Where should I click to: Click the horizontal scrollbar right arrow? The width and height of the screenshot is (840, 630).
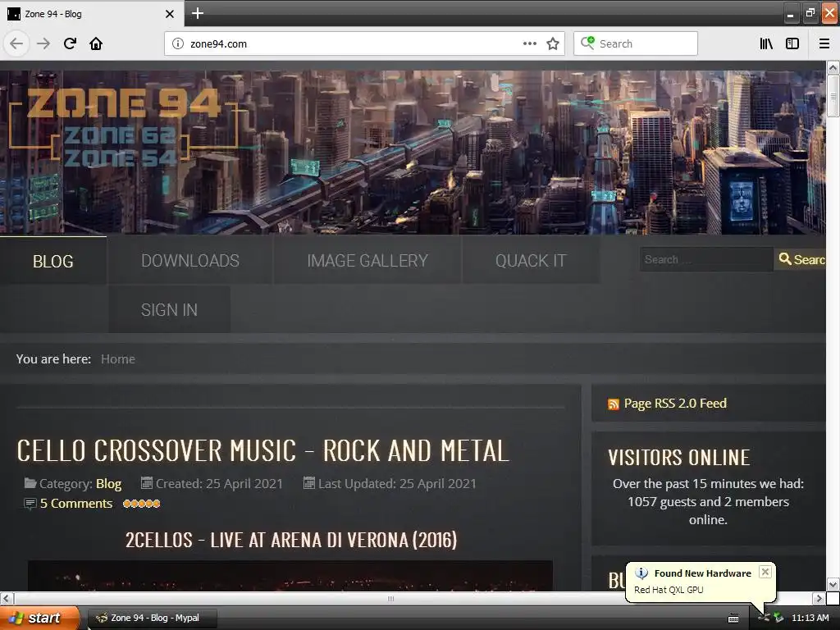(x=819, y=598)
